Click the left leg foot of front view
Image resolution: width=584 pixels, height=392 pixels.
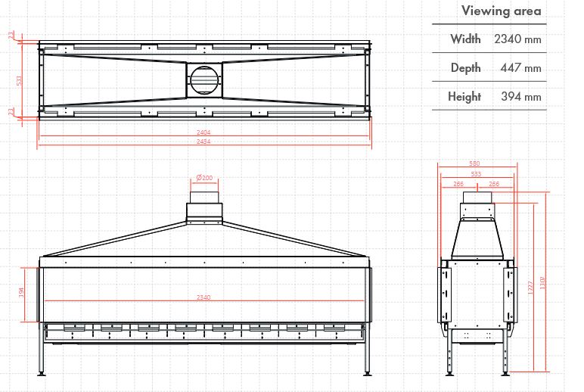pyautogui.click(x=42, y=373)
